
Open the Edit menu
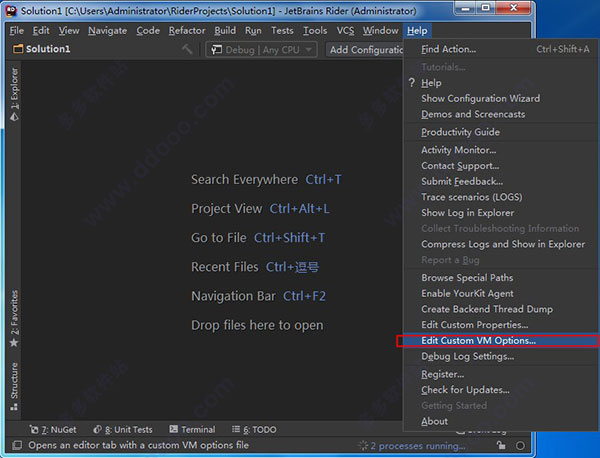(x=41, y=31)
